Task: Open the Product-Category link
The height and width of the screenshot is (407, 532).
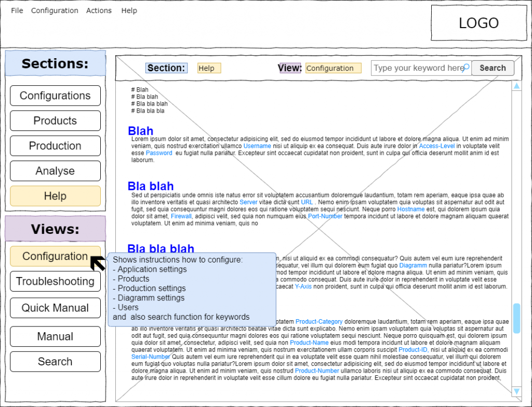Action: coord(319,322)
